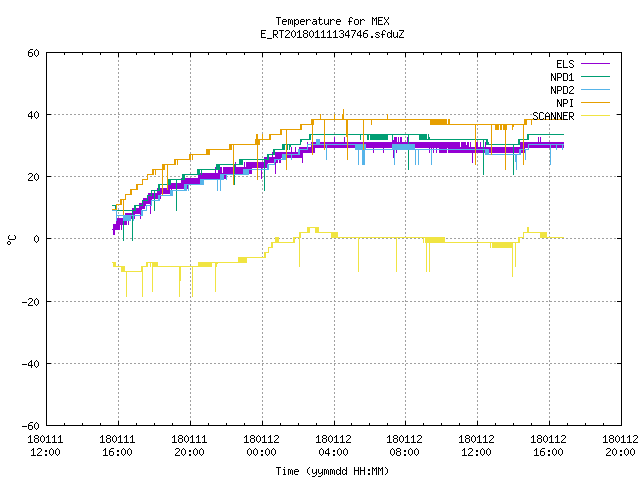Click the 'Time (yymmdd HH:MM)' axis title
The width and height of the screenshot is (640, 480).
[x=332, y=471]
